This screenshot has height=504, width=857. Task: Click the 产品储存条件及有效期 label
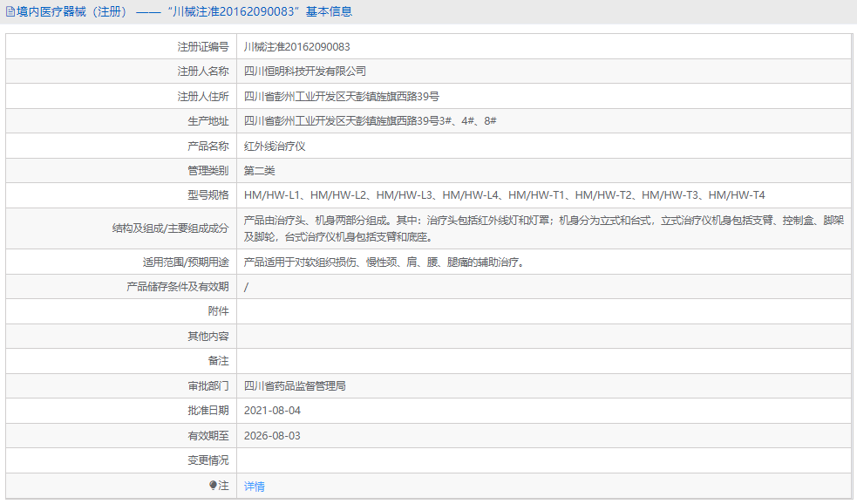(x=178, y=287)
